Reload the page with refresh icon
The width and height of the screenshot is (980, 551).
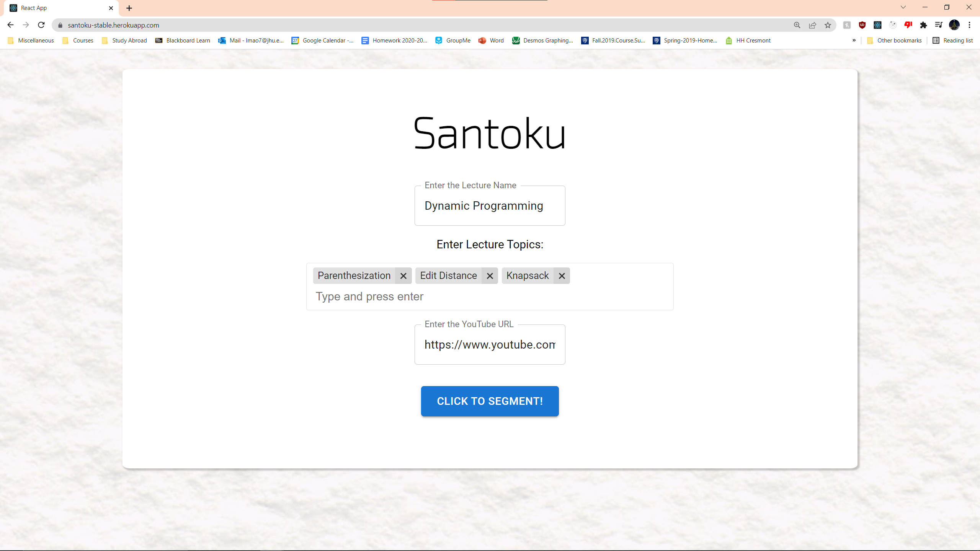tap(41, 25)
